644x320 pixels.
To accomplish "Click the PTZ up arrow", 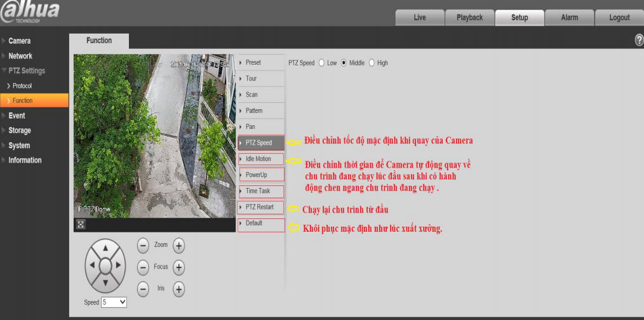I will (x=106, y=248).
